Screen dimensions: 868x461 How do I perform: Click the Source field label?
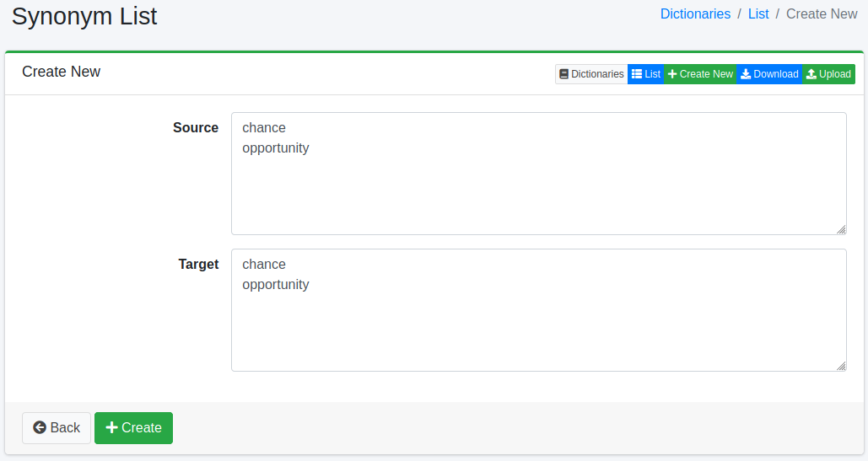click(196, 128)
